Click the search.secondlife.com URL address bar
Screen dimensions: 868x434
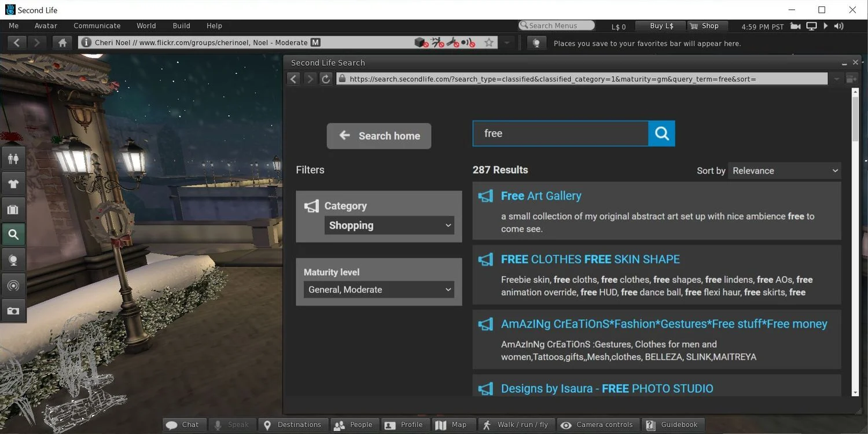coord(582,79)
